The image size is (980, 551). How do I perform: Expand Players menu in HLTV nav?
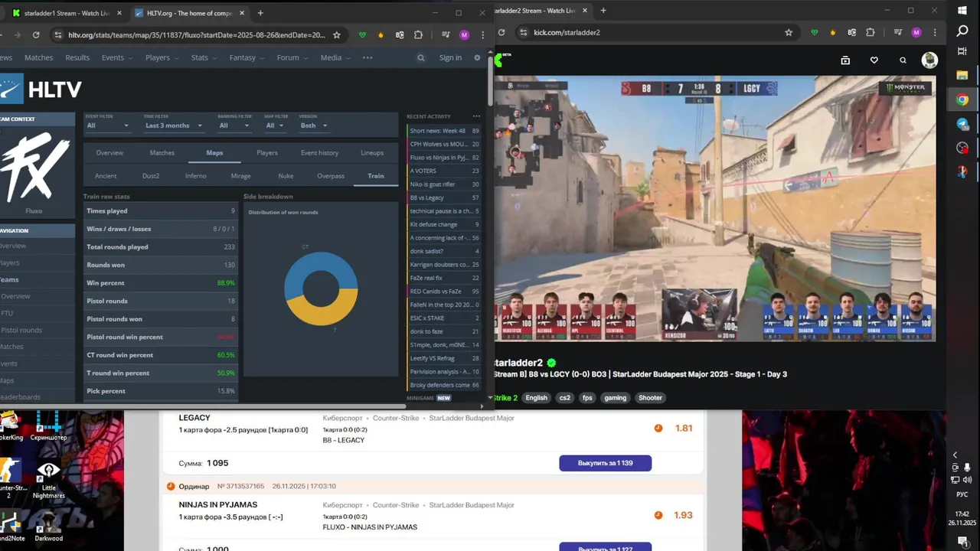click(162, 57)
